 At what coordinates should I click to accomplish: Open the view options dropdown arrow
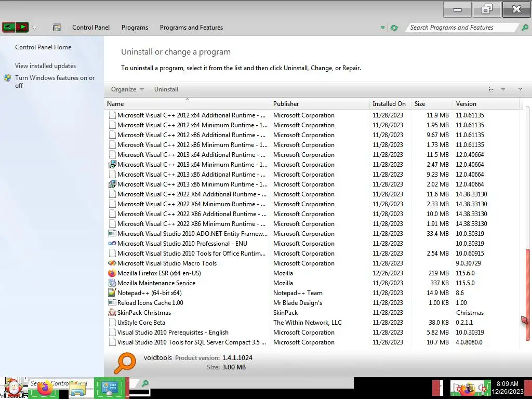[503, 89]
